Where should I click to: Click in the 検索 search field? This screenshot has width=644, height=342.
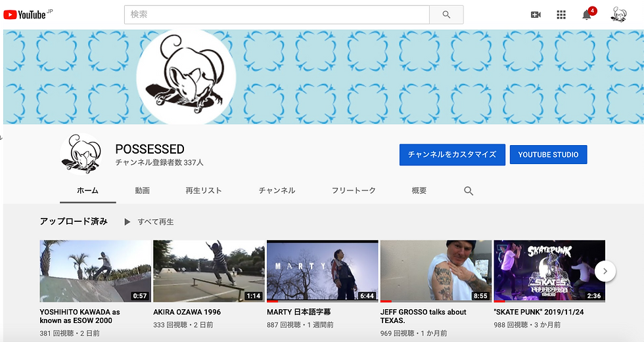[277, 14]
